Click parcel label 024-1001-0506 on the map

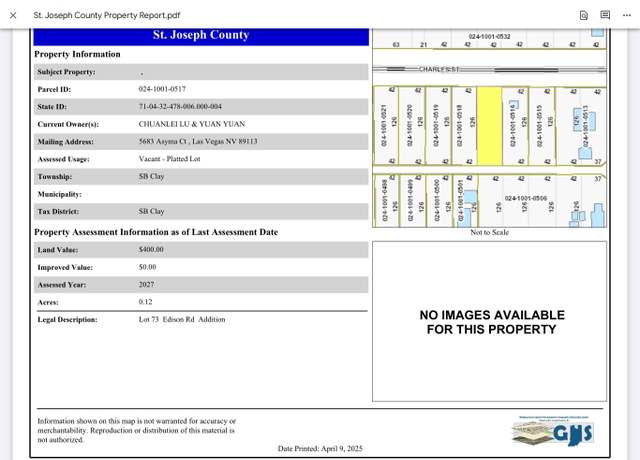[526, 198]
